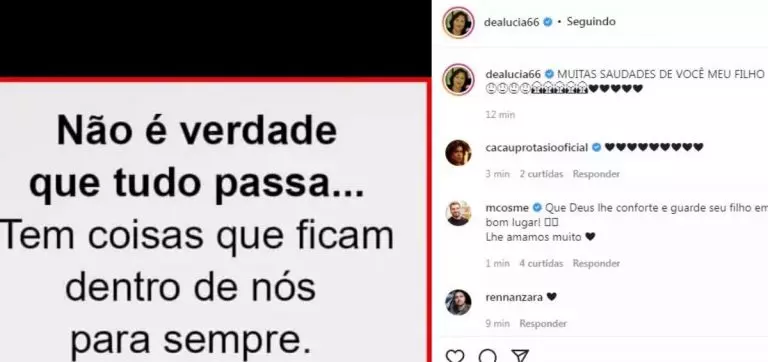
Task: Open rennanzara username link
Action: 514,297
